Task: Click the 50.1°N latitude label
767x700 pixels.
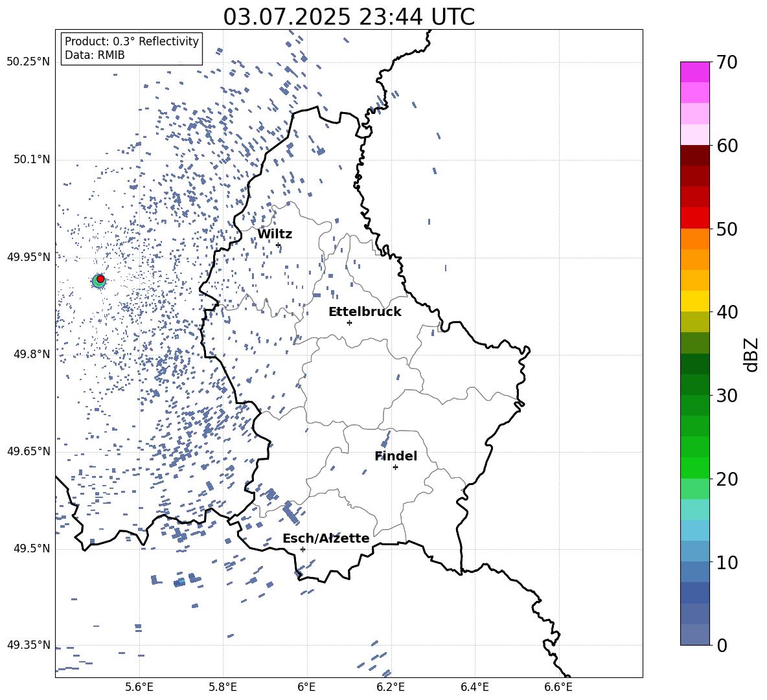Action: point(32,160)
